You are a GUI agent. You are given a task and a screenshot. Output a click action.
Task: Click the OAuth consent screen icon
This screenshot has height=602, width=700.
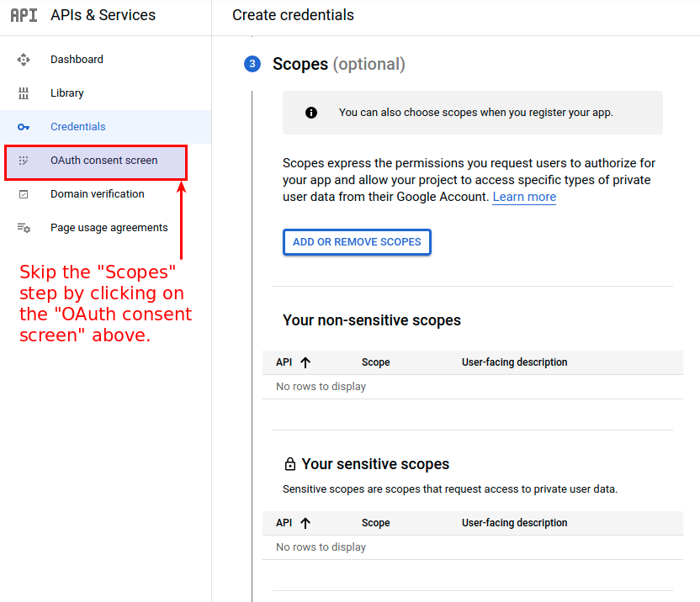[x=24, y=161]
